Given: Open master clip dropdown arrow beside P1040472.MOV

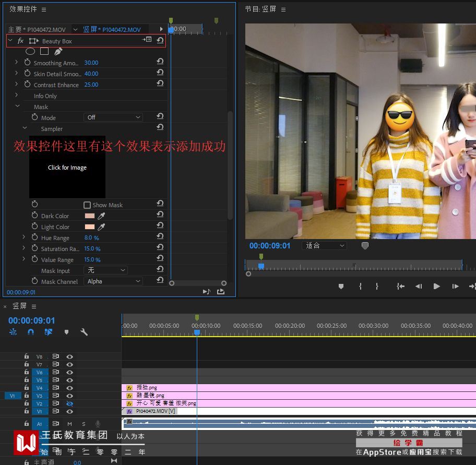Looking at the screenshot, I should (x=75, y=29).
